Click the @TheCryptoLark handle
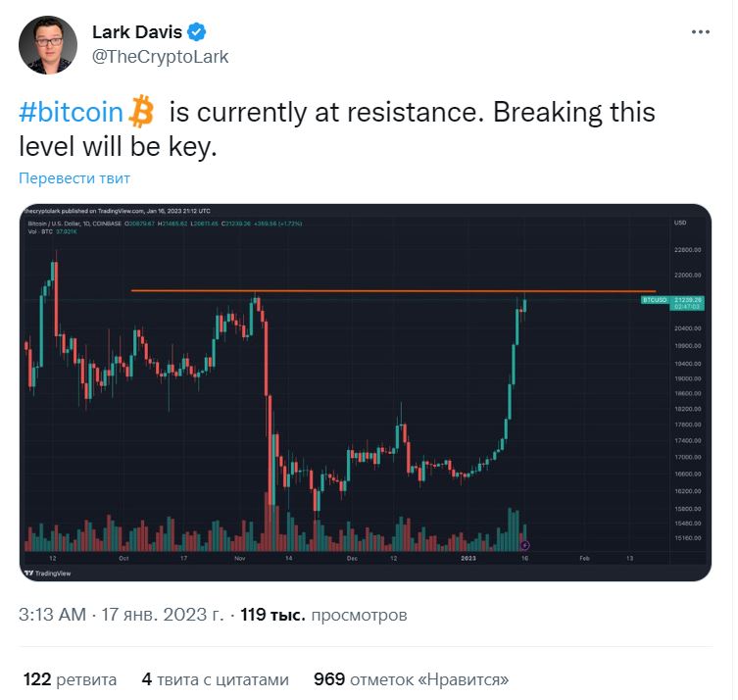738x700 pixels. point(160,57)
